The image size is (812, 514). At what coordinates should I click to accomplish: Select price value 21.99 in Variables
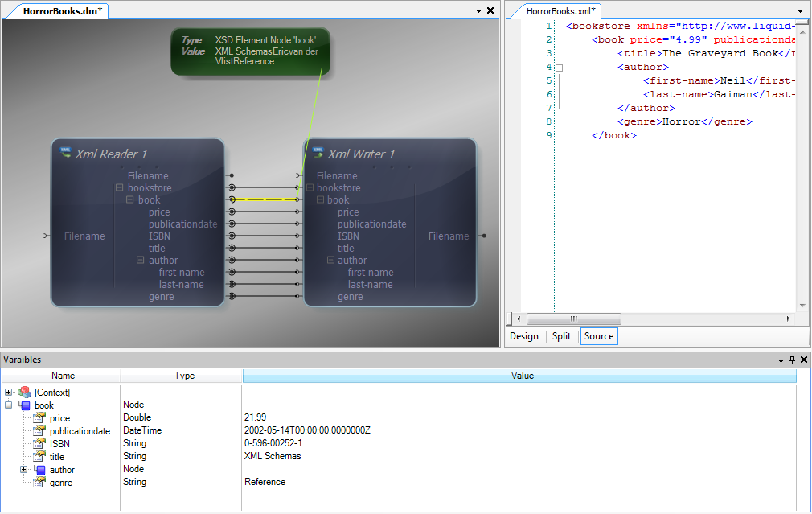pyautogui.click(x=255, y=417)
